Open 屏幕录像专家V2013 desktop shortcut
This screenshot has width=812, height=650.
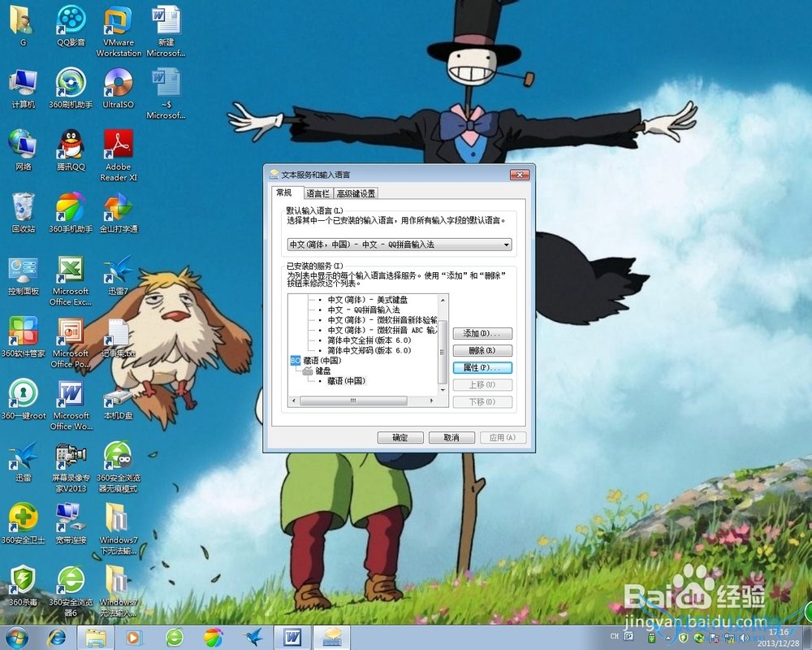click(71, 467)
